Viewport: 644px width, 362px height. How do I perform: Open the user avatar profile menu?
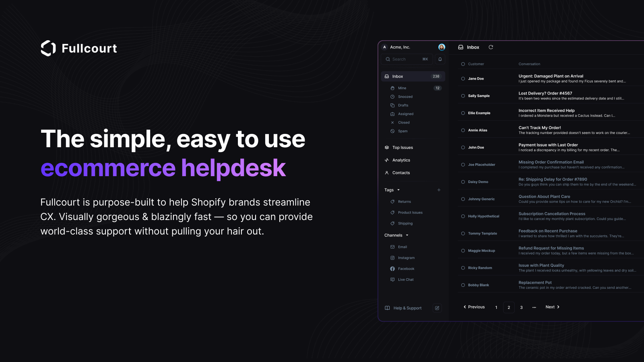[x=442, y=47]
